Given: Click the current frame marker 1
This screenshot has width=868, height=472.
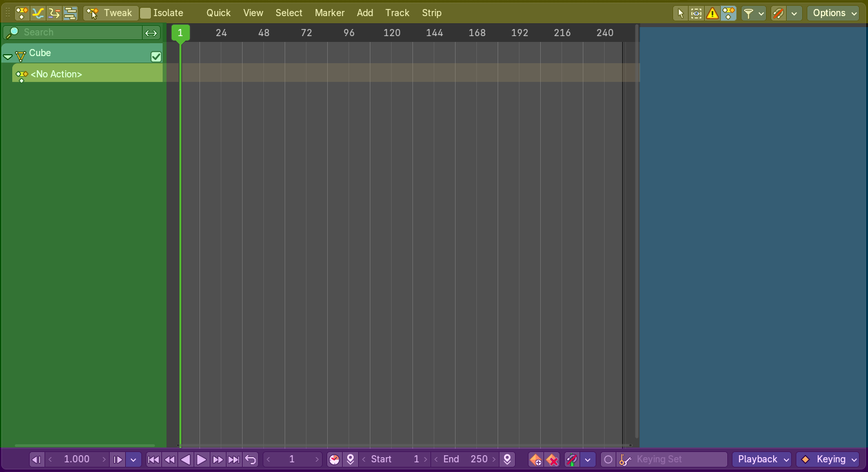Looking at the screenshot, I should (181, 33).
